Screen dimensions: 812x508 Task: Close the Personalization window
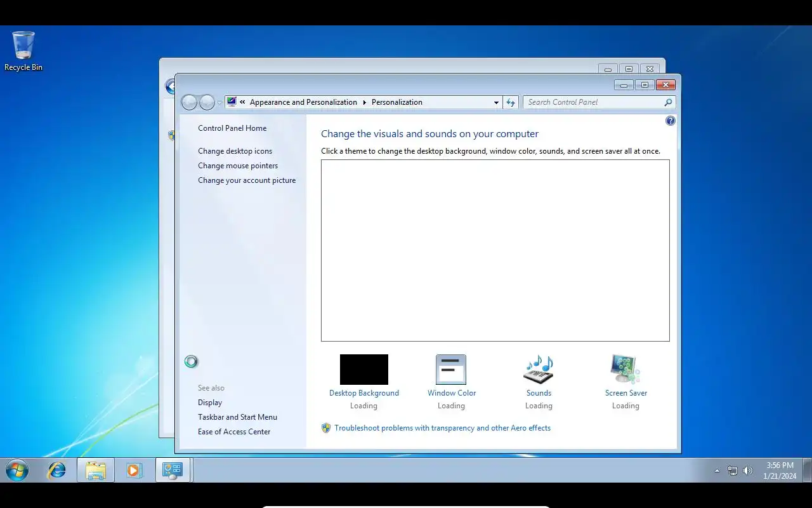pos(665,85)
